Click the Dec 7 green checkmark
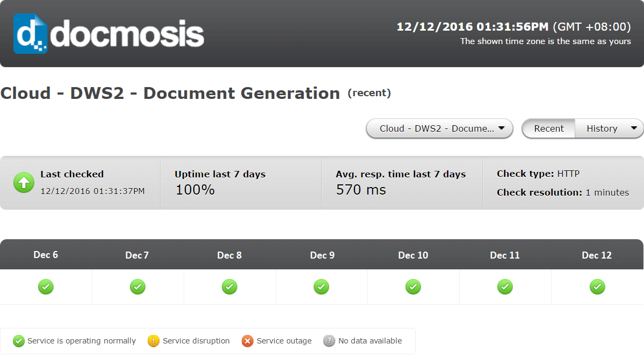The width and height of the screenshot is (644, 358). (x=138, y=287)
